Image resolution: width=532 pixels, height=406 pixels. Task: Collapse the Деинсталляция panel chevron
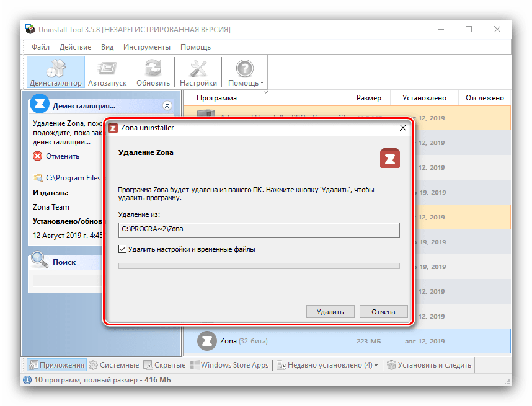[167, 105]
